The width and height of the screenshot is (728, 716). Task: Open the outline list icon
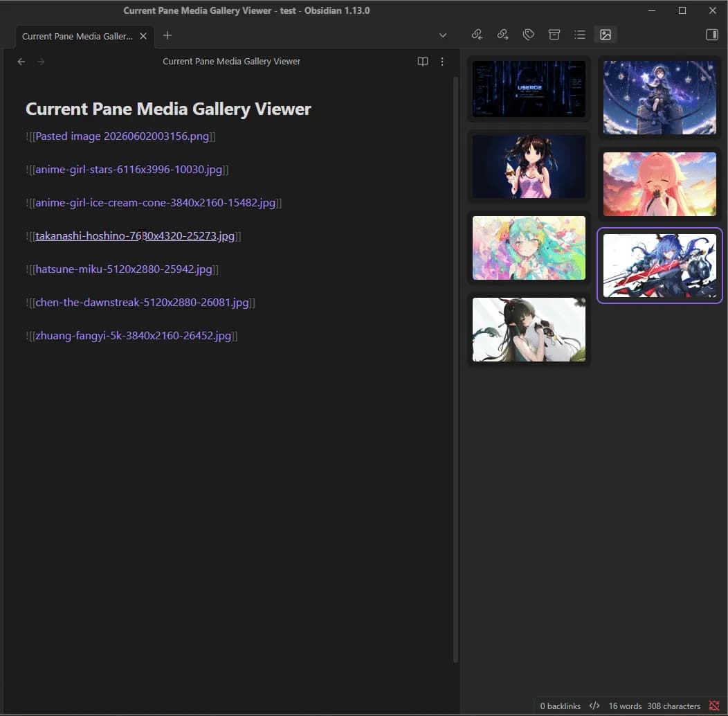pyautogui.click(x=579, y=35)
